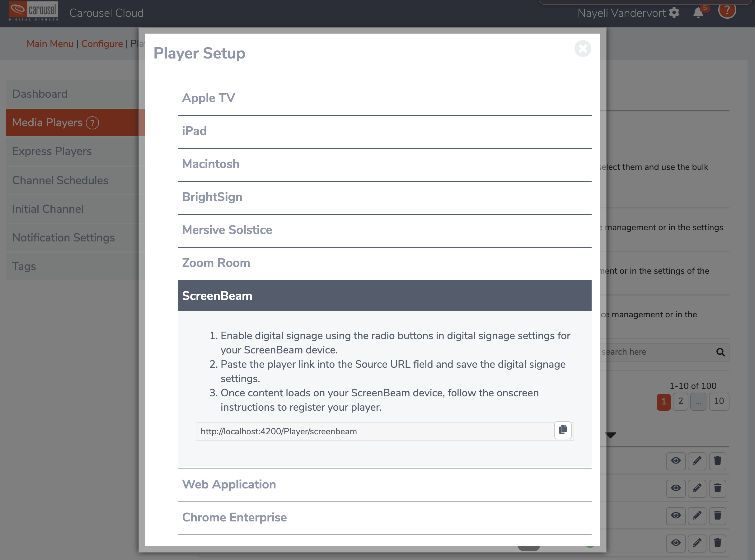755x560 pixels.
Task: Go to page 1 of results
Action: pyautogui.click(x=664, y=402)
